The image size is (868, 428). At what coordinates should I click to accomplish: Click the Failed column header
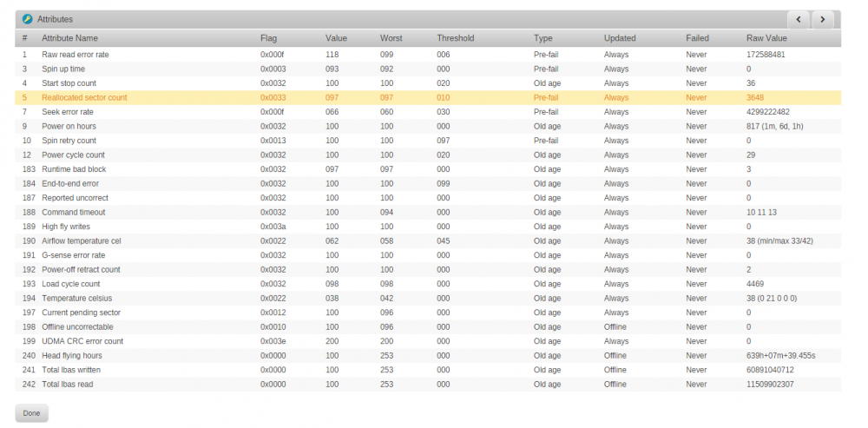[x=697, y=38]
